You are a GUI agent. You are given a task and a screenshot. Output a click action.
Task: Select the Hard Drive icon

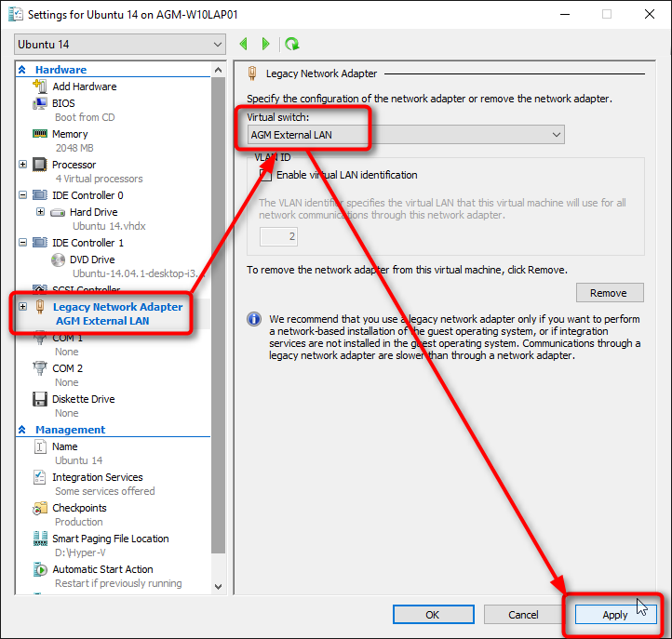[x=58, y=212]
